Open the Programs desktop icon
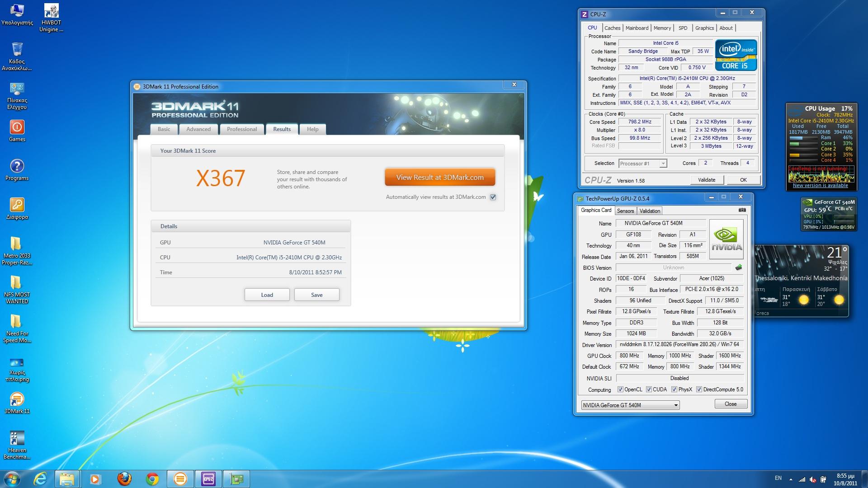 point(17,170)
